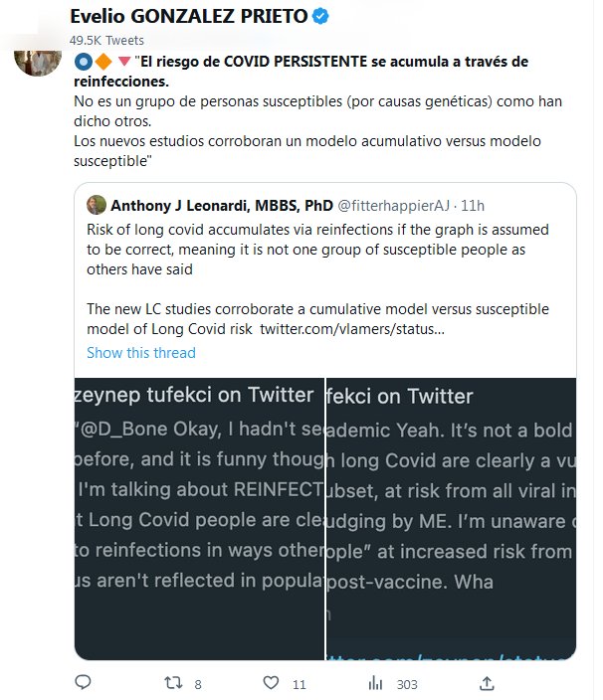Open the left zeynep tufekci screenshot image
603x700 pixels.
[x=199, y=517]
